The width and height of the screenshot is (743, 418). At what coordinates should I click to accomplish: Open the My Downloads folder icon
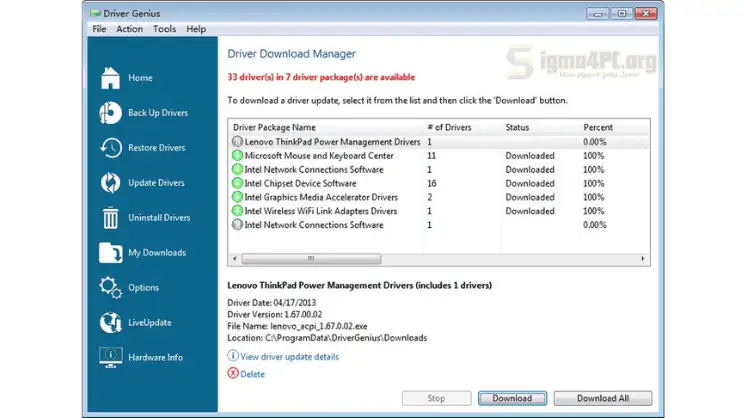point(110,253)
